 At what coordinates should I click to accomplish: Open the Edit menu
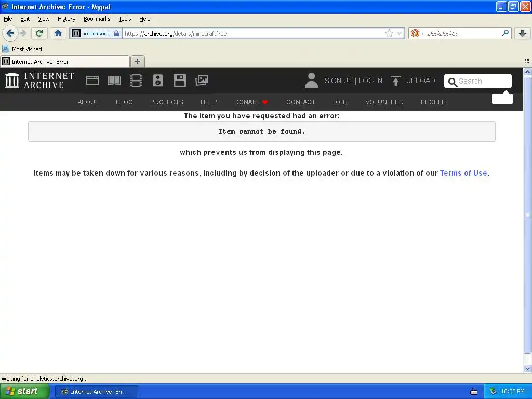25,19
